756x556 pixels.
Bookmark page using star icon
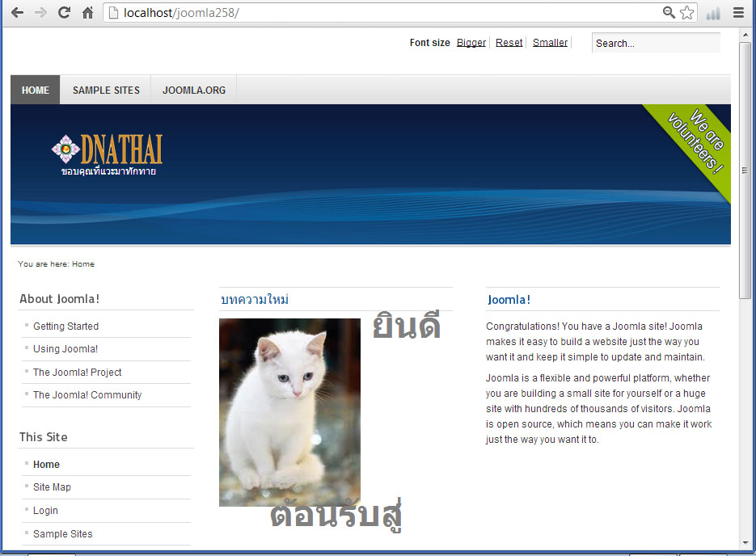[686, 13]
